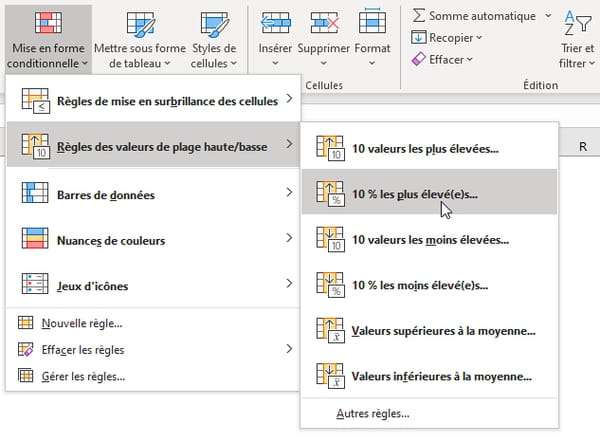This screenshot has height=442, width=600.
Task: Open the Recopier dropdown arrow
Action: coord(479,38)
